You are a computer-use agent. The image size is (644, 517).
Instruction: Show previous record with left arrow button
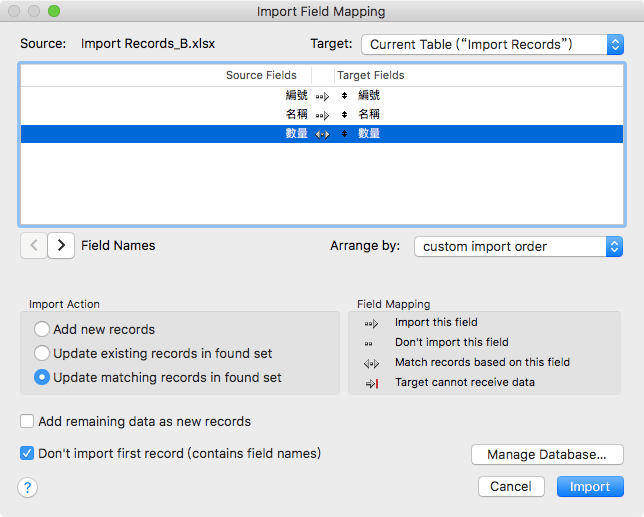click(x=33, y=245)
